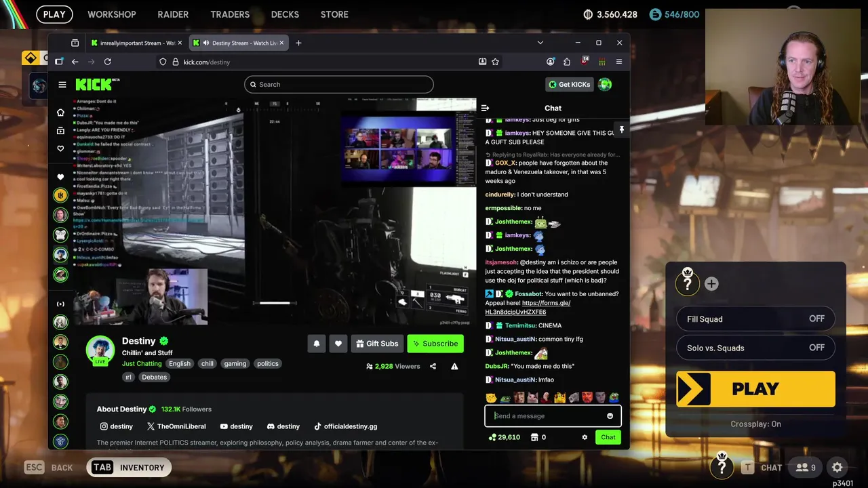
Task: Open the game social friends count 9
Action: tap(806, 467)
